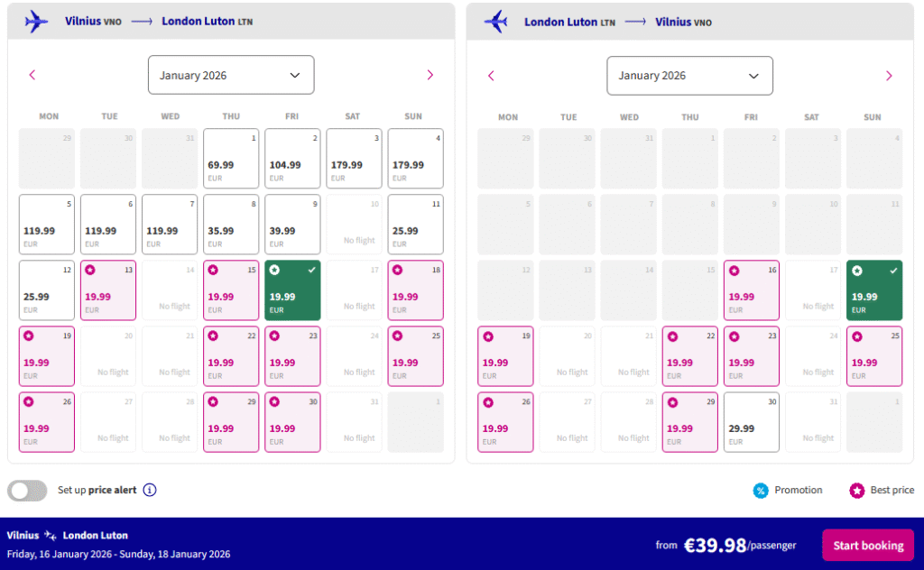The image size is (924, 570).
Task: Choose return 30 January at 29.99 EUR
Action: 751,422
